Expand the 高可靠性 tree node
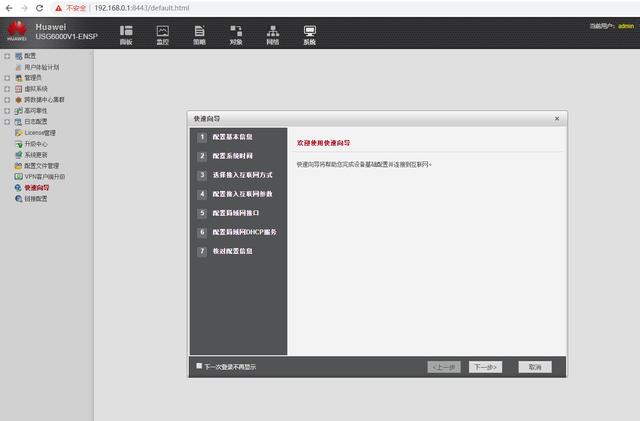The height and width of the screenshot is (421, 640). coord(7,111)
